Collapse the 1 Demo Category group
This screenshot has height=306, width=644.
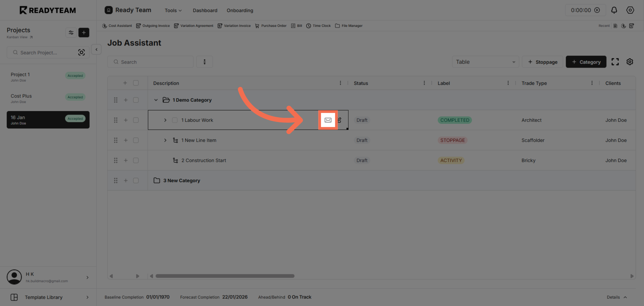pos(156,100)
